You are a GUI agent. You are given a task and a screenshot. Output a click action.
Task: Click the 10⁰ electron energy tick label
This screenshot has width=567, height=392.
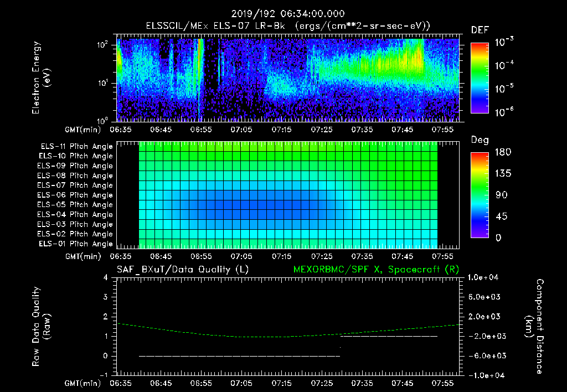pyautogui.click(x=102, y=120)
